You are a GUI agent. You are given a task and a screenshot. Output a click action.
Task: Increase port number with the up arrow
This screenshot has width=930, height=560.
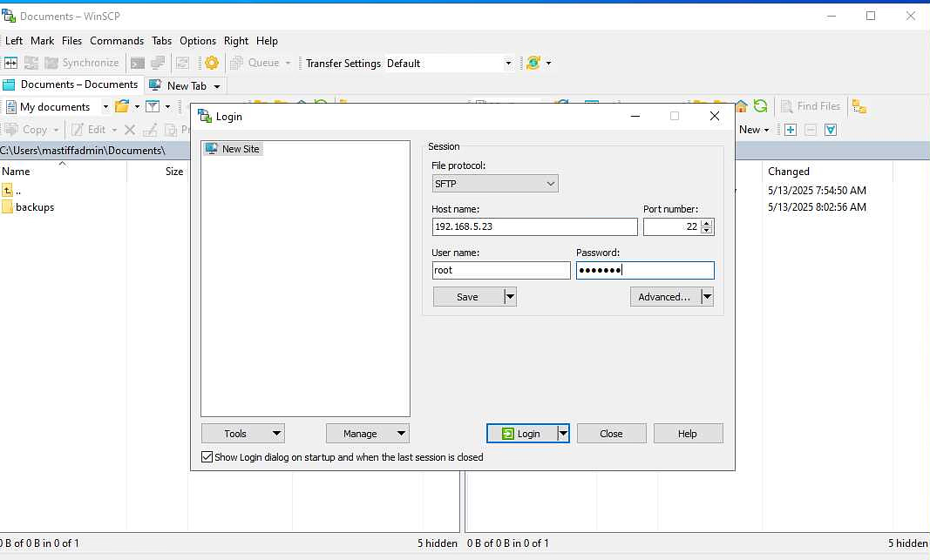click(706, 223)
